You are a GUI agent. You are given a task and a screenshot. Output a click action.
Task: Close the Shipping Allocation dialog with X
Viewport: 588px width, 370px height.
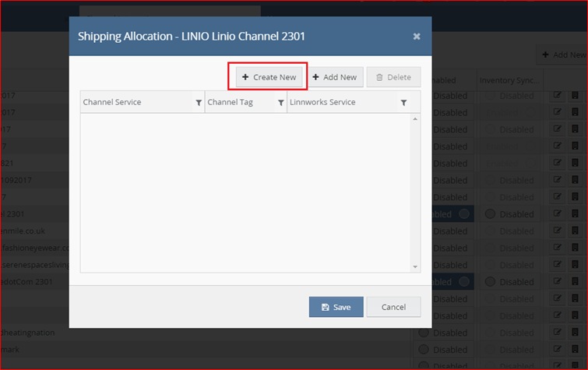click(417, 37)
